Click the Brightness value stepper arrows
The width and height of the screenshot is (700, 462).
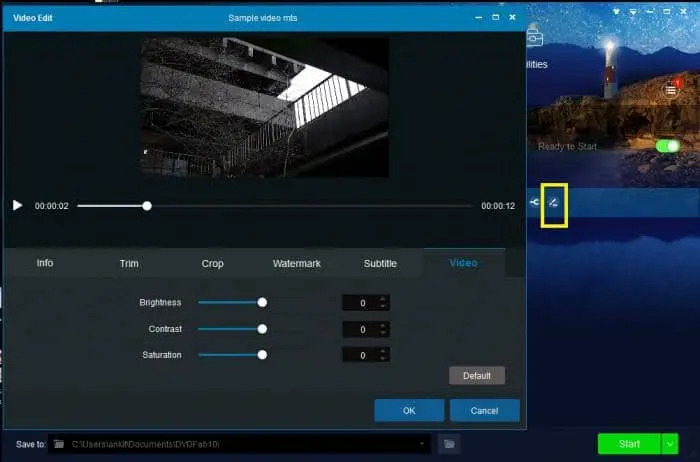tap(383, 302)
